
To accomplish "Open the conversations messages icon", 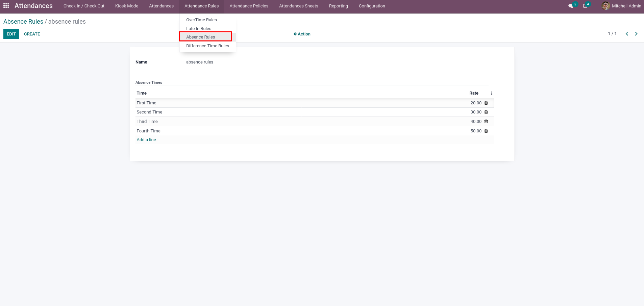I will (x=571, y=6).
